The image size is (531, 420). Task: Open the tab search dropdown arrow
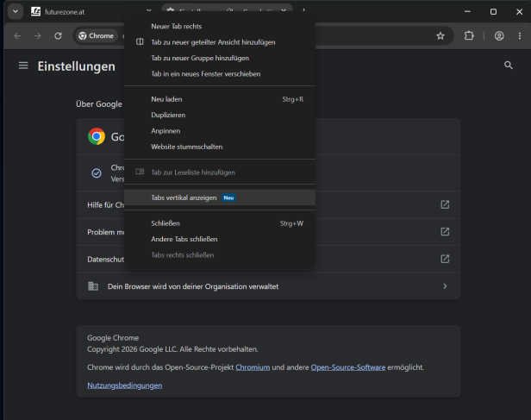16,11
